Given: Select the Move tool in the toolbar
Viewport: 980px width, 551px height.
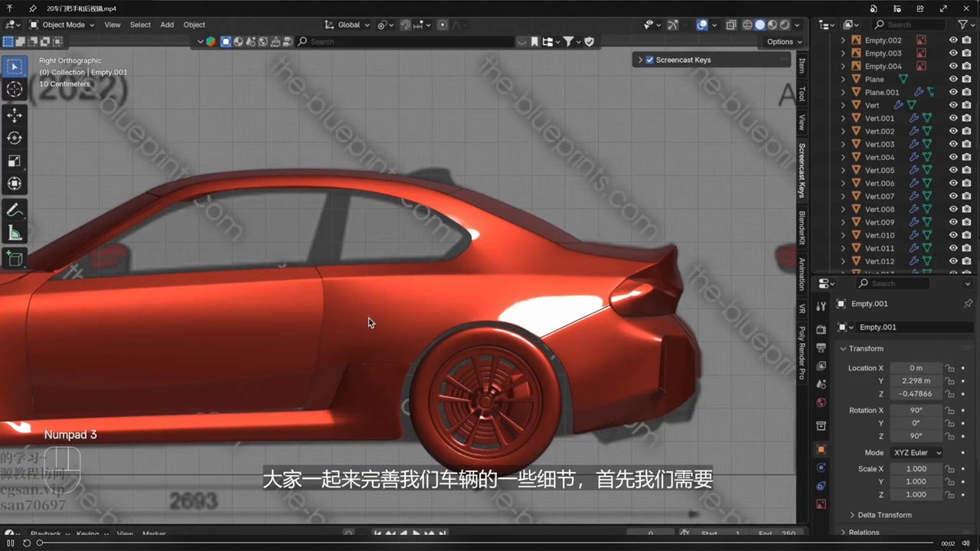Looking at the screenshot, I should [15, 116].
